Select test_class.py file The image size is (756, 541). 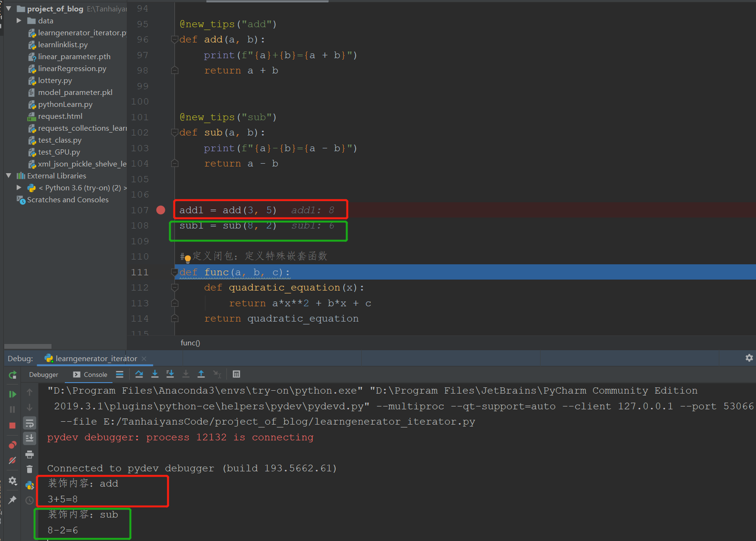(x=55, y=140)
